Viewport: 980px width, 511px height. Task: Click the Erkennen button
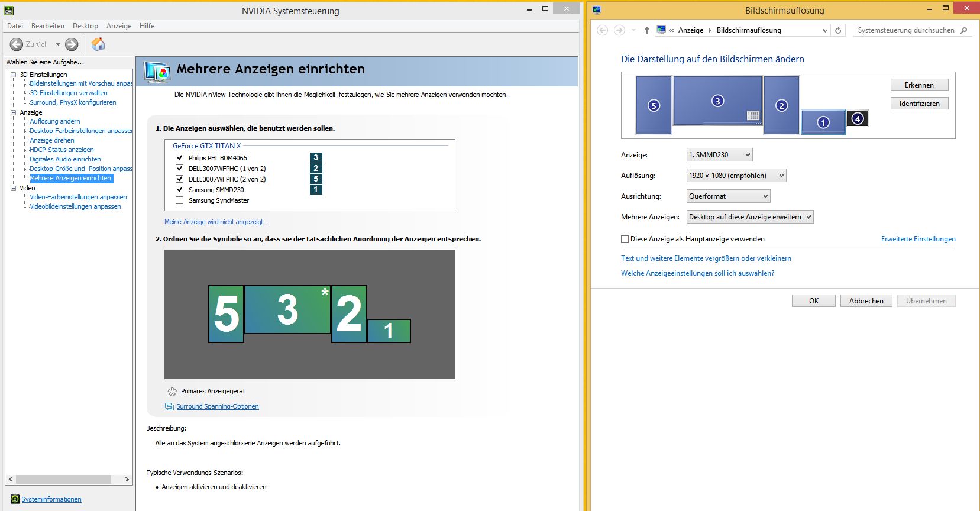[919, 85]
